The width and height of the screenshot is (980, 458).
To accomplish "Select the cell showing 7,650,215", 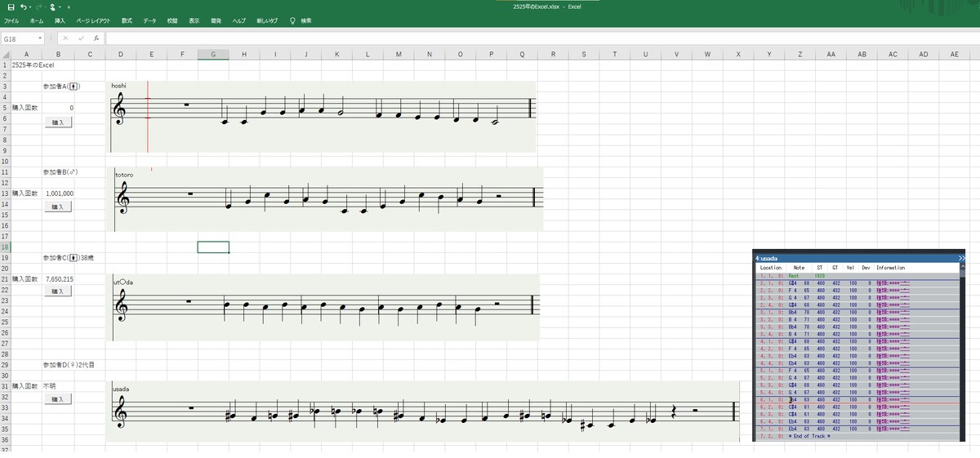I will click(59, 279).
